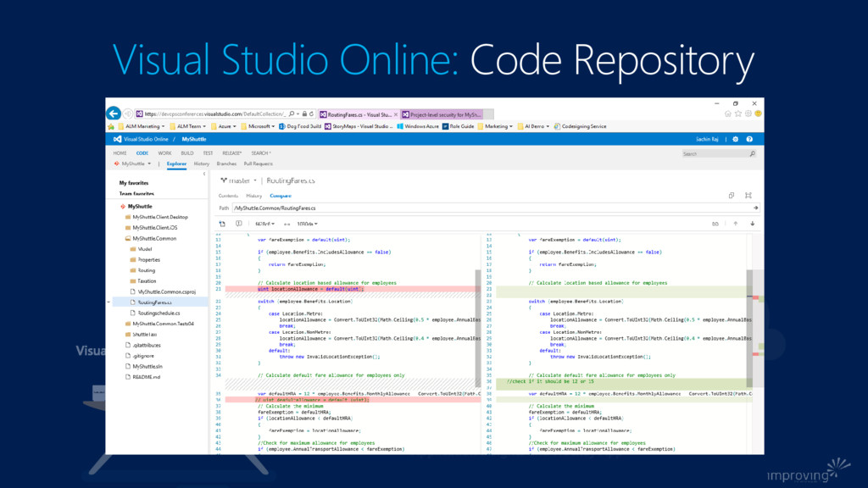Open the MyShuttle repository dropdown
Viewport: 868px width, 488px height.
(x=136, y=164)
